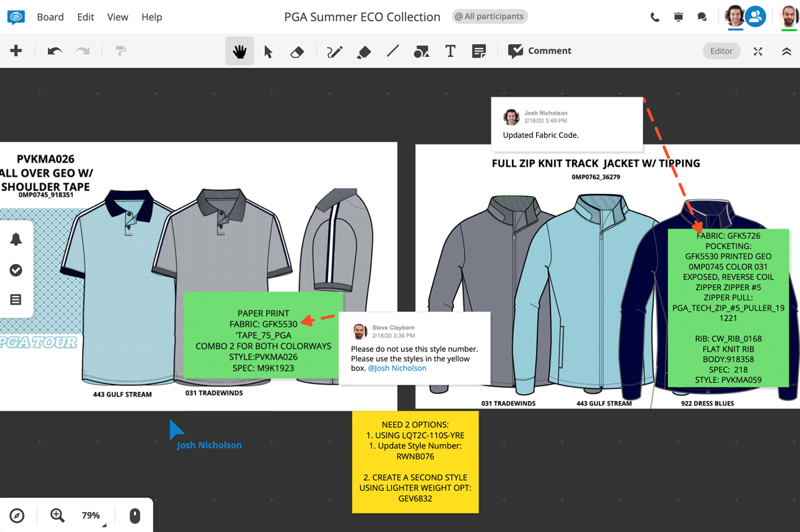
Task: Click the first participant avatar
Action: (735, 16)
